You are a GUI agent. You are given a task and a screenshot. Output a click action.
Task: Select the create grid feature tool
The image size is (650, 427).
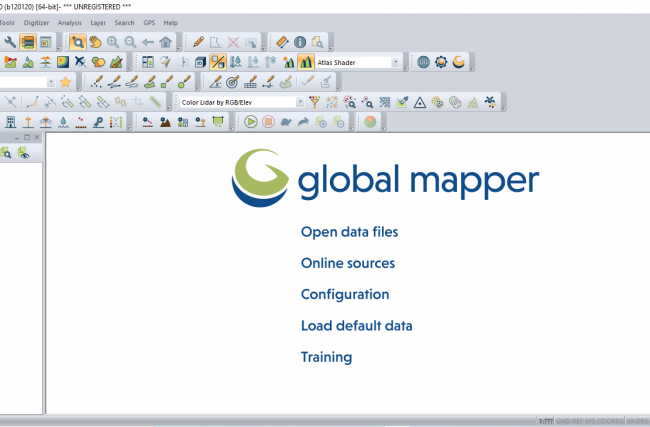tap(250, 82)
